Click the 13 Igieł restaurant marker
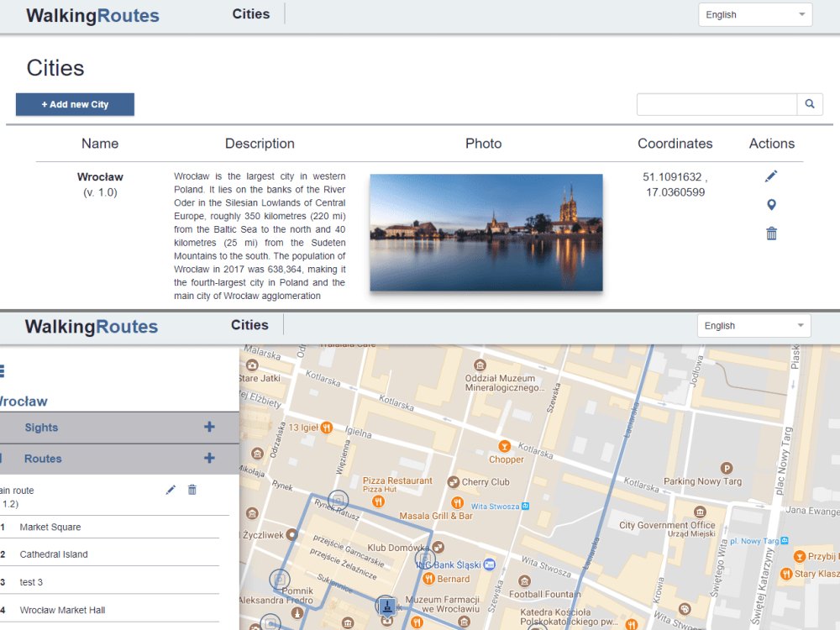The width and height of the screenshot is (840, 630). coord(326,428)
